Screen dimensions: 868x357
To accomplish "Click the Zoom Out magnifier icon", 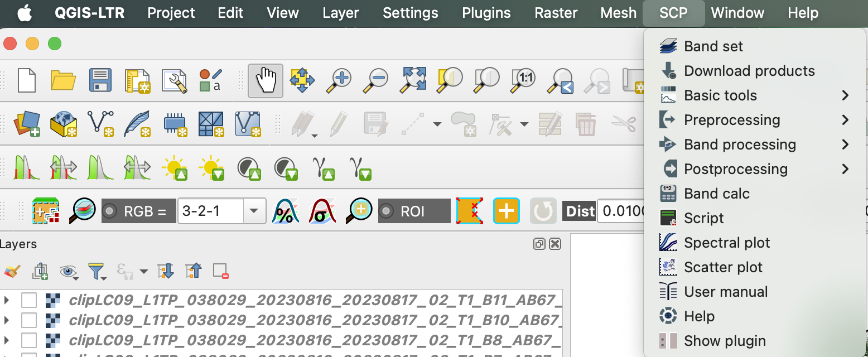I will pos(375,80).
